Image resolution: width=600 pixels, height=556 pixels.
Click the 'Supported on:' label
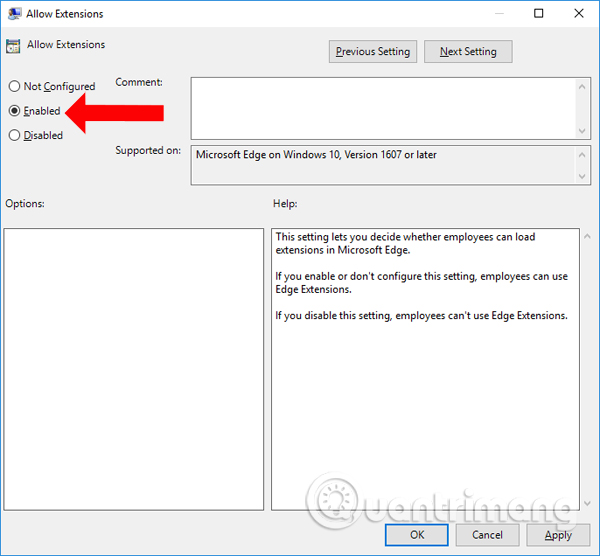[148, 150]
